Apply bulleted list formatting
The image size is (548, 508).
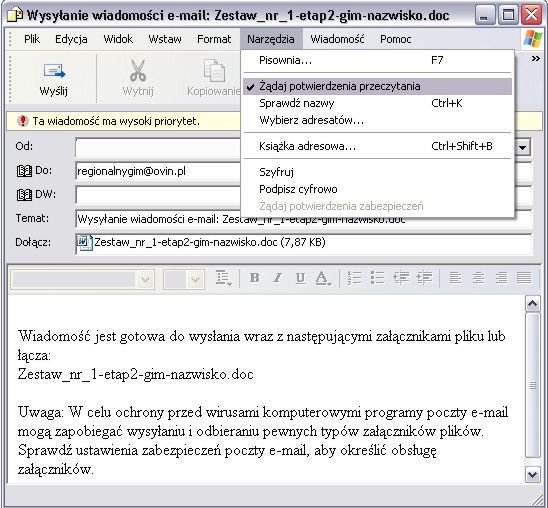377,278
